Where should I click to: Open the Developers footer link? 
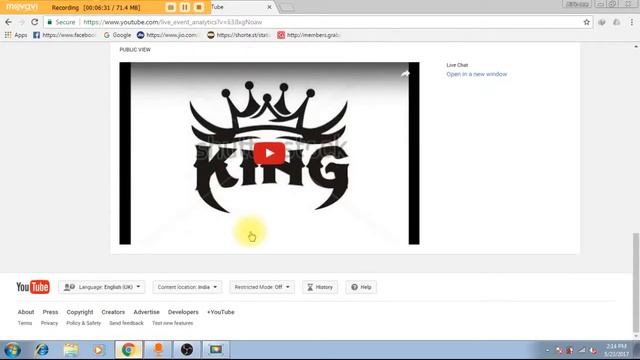pos(183,312)
